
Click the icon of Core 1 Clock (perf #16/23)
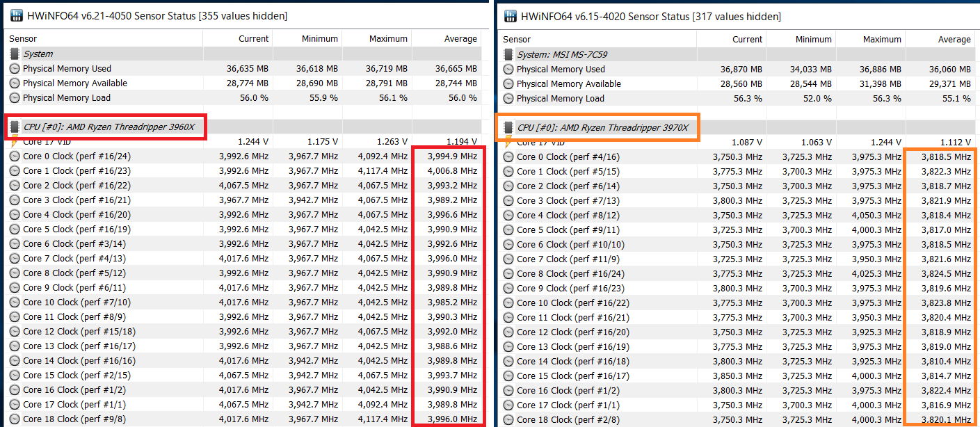point(15,170)
